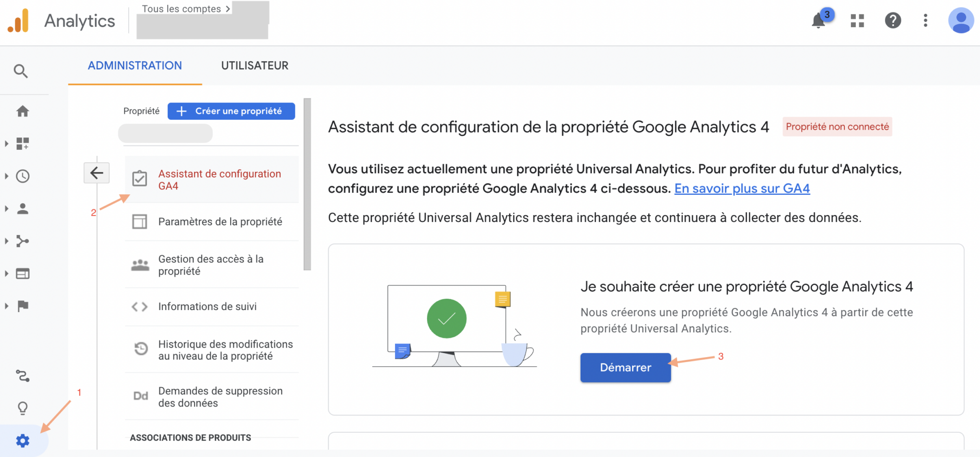Viewport: 980px width, 457px height.
Task: Open the Discover lightbulb icon
Action: pos(23,408)
